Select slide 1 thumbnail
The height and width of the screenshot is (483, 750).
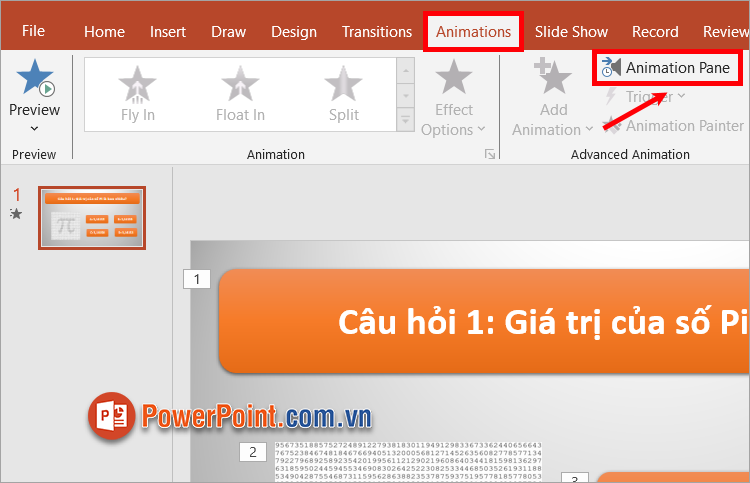[92, 218]
